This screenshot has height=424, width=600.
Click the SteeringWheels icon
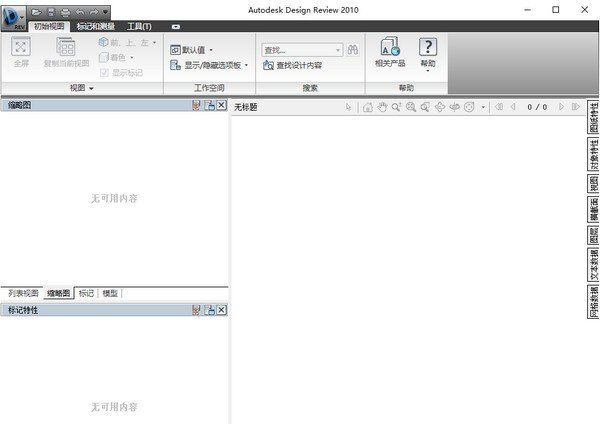click(469, 107)
